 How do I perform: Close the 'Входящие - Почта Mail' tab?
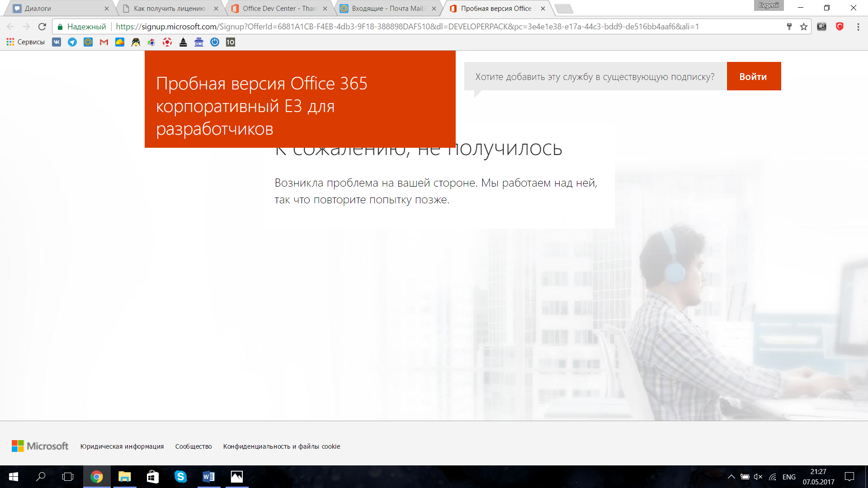[x=434, y=9]
